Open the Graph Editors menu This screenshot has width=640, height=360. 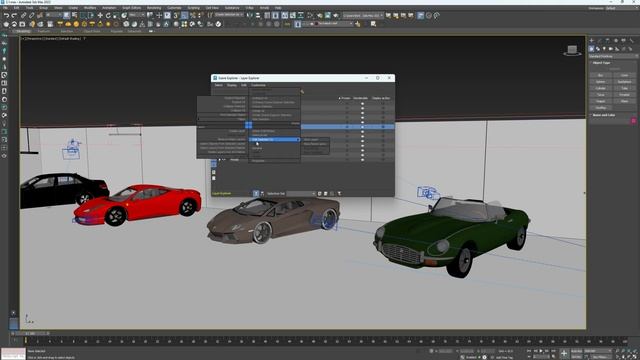coord(131,8)
